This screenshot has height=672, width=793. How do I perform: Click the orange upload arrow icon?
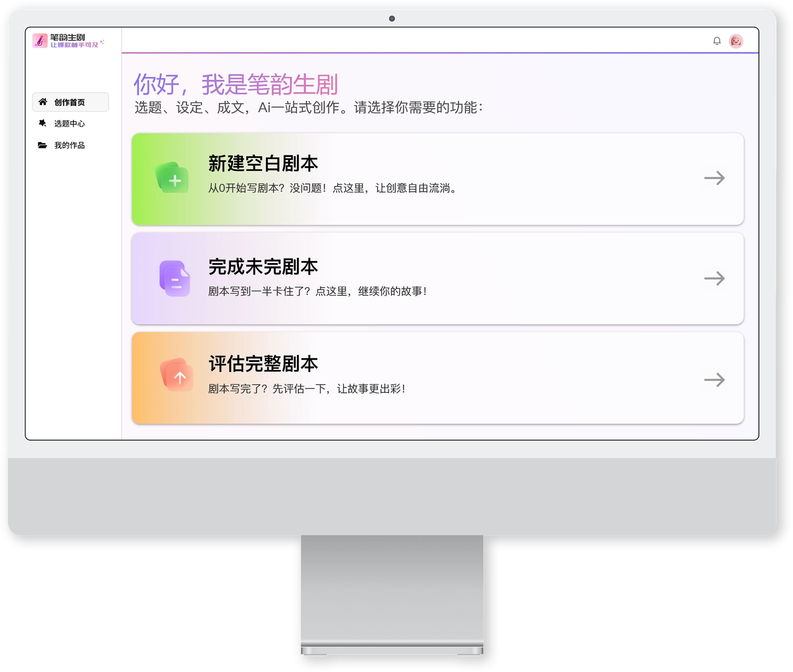177,375
